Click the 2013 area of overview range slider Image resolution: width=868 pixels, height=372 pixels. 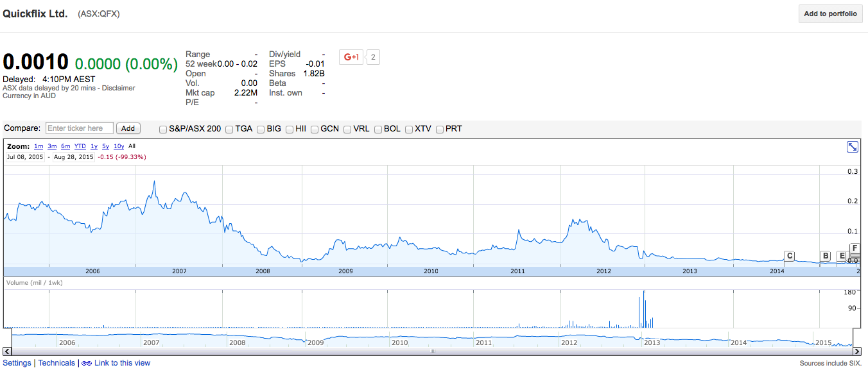[x=652, y=342]
